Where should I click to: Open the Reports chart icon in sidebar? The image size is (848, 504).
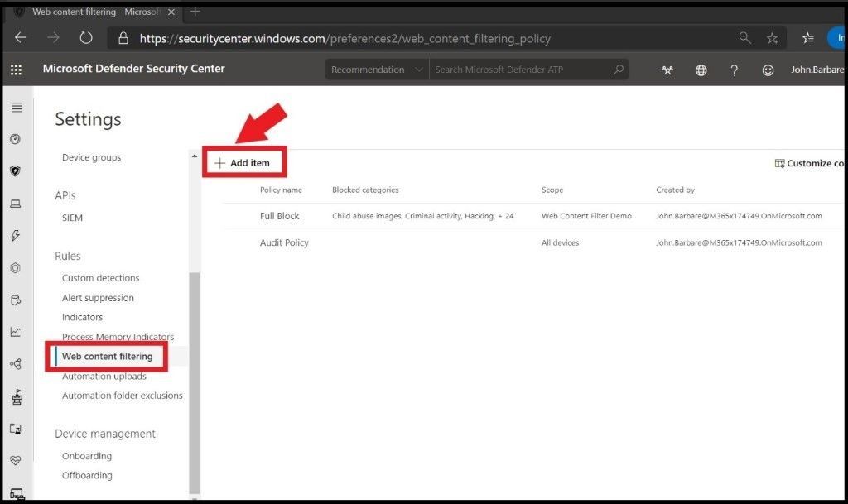click(x=15, y=332)
